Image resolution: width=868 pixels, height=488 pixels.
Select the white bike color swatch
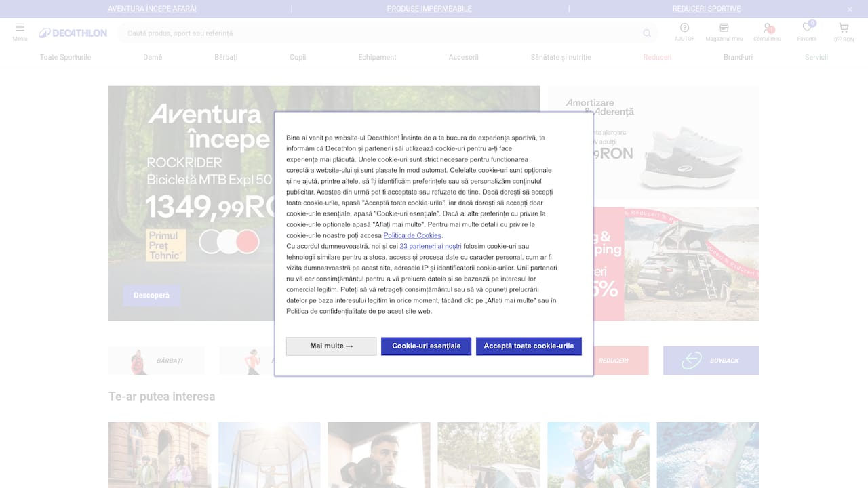point(229,241)
